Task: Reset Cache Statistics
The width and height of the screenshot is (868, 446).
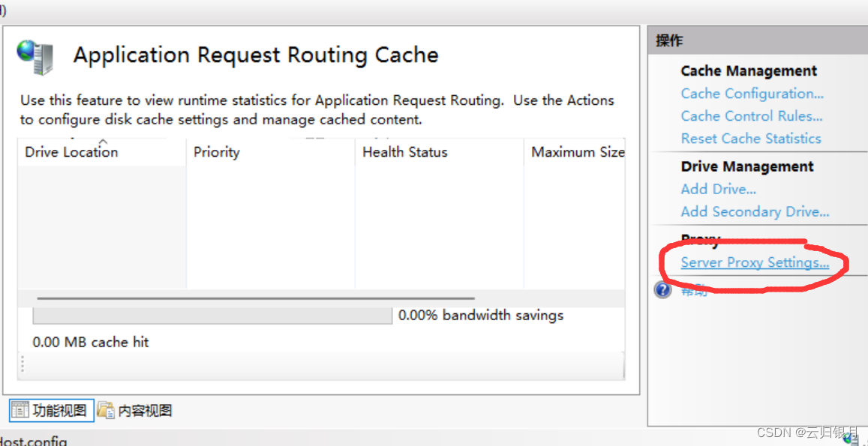Action: [750, 139]
